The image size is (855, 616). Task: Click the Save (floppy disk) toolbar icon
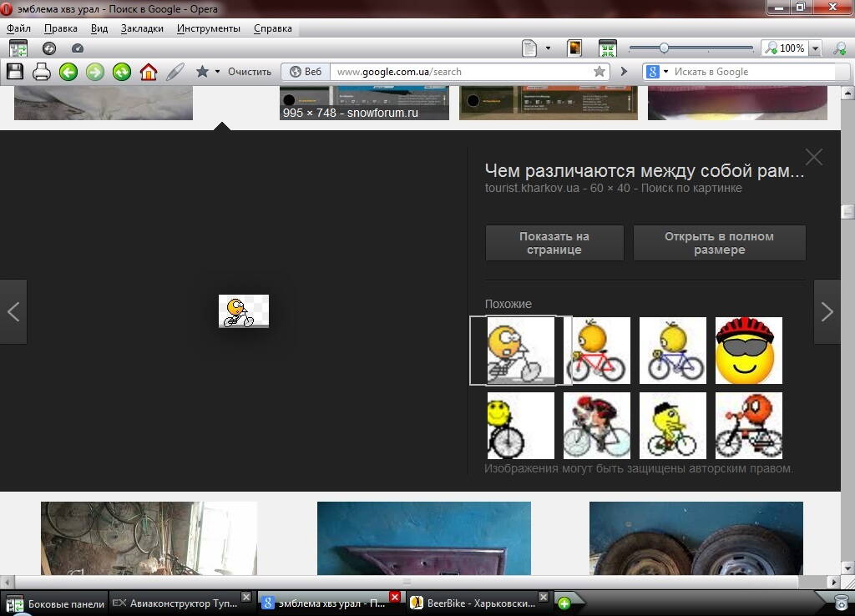pyautogui.click(x=15, y=72)
